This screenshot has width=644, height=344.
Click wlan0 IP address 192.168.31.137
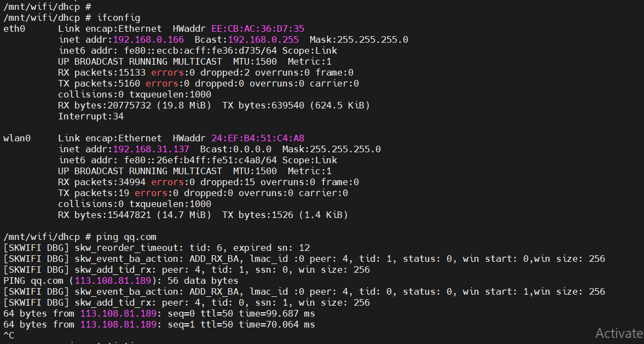(x=151, y=149)
